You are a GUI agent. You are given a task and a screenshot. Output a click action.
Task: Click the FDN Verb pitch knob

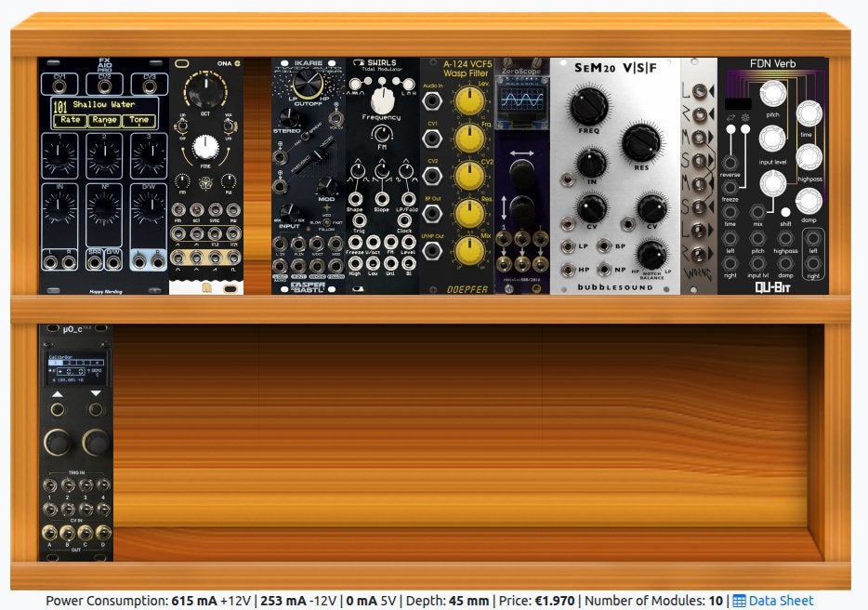point(773,94)
